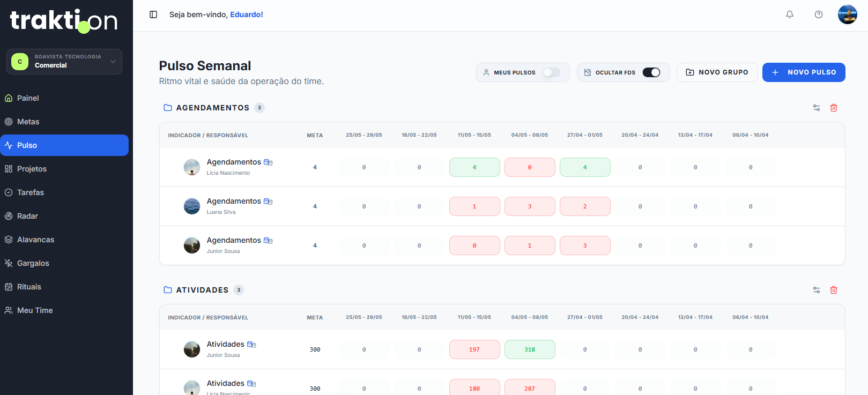Expand the Boavista Tecnologia Comercial selector
Screen dimensions: 868x395
click(x=64, y=62)
